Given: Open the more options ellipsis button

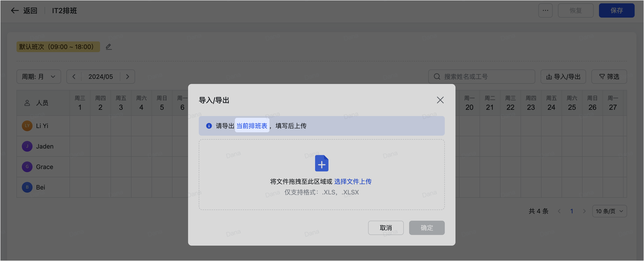Looking at the screenshot, I should [x=545, y=10].
